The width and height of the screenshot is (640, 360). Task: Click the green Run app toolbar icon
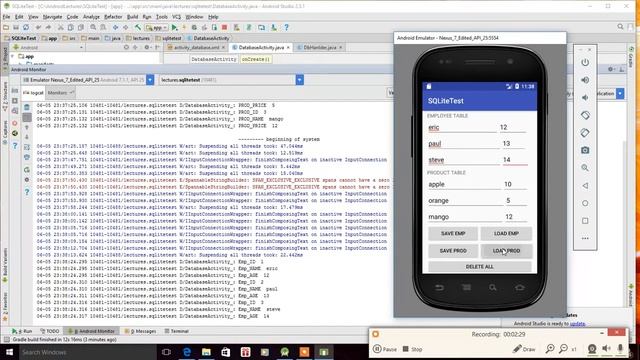[x=175, y=27]
